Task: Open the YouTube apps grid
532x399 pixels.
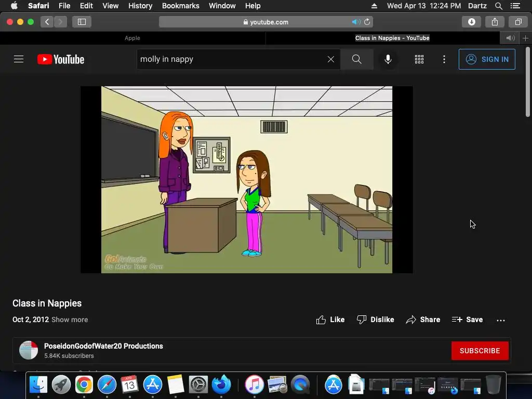Action: click(x=419, y=59)
